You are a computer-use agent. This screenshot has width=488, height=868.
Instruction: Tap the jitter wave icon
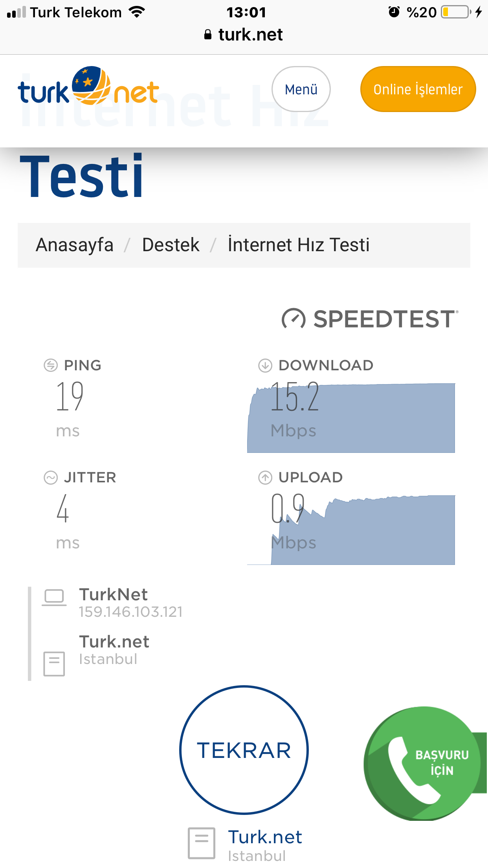(x=51, y=478)
